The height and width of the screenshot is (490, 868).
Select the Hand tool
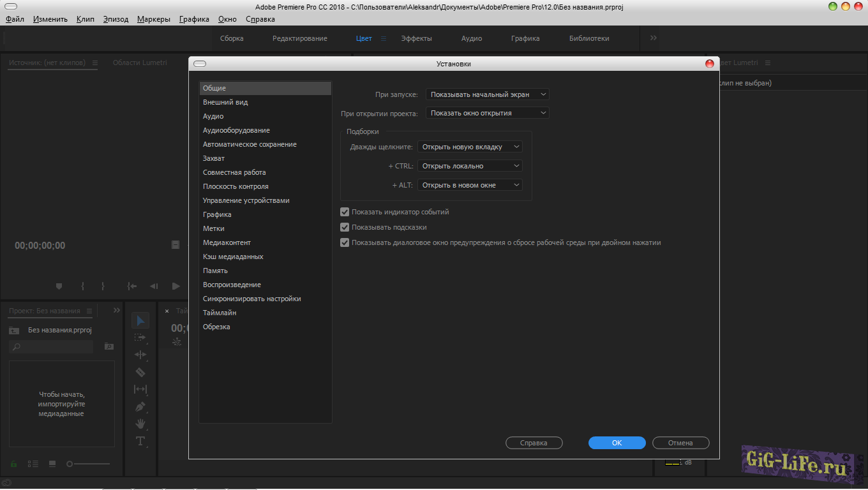140,424
